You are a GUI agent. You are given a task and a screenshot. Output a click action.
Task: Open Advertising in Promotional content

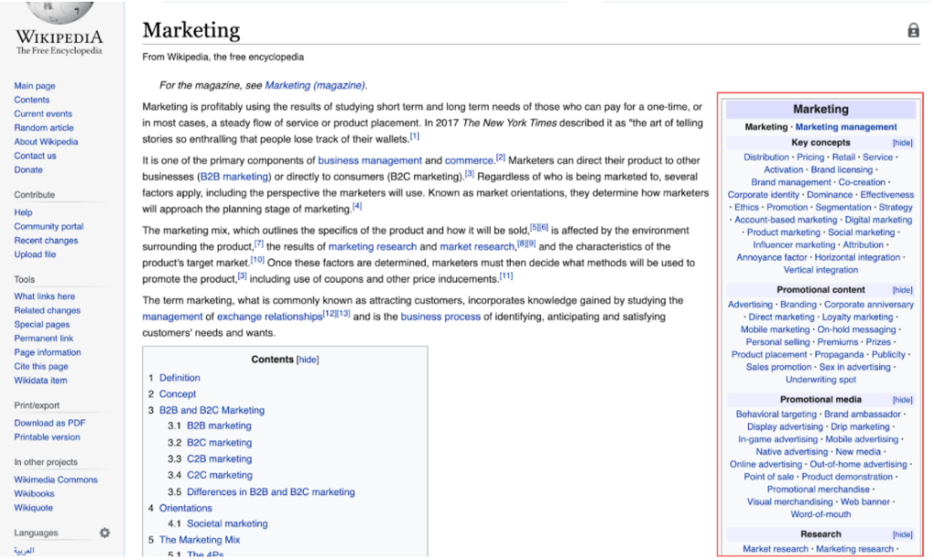click(750, 305)
